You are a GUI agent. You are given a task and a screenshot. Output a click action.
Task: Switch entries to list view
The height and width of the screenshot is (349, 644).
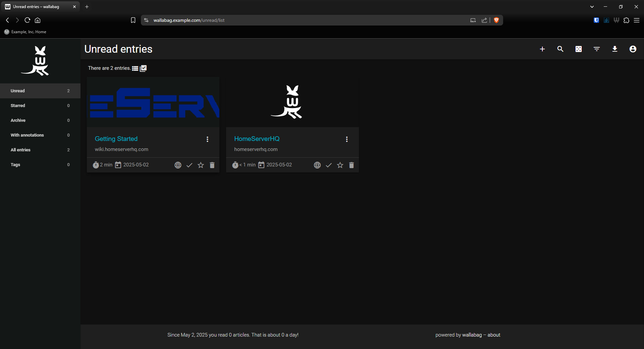135,68
